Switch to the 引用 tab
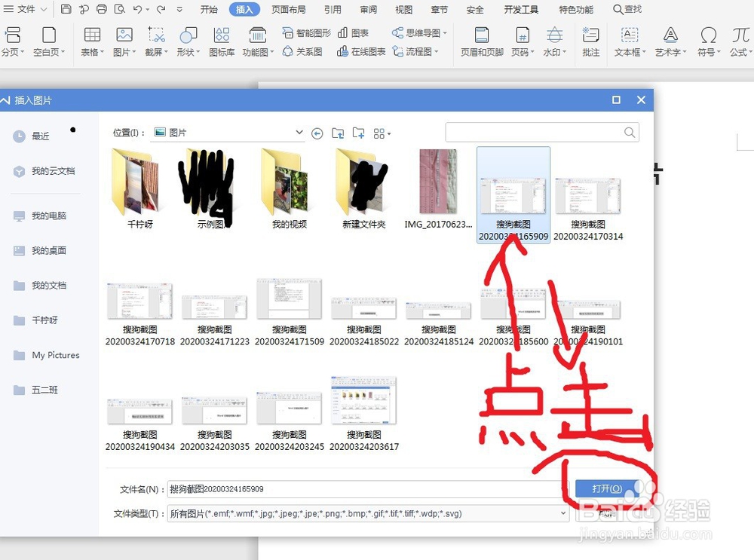The image size is (754, 560). coord(333,9)
